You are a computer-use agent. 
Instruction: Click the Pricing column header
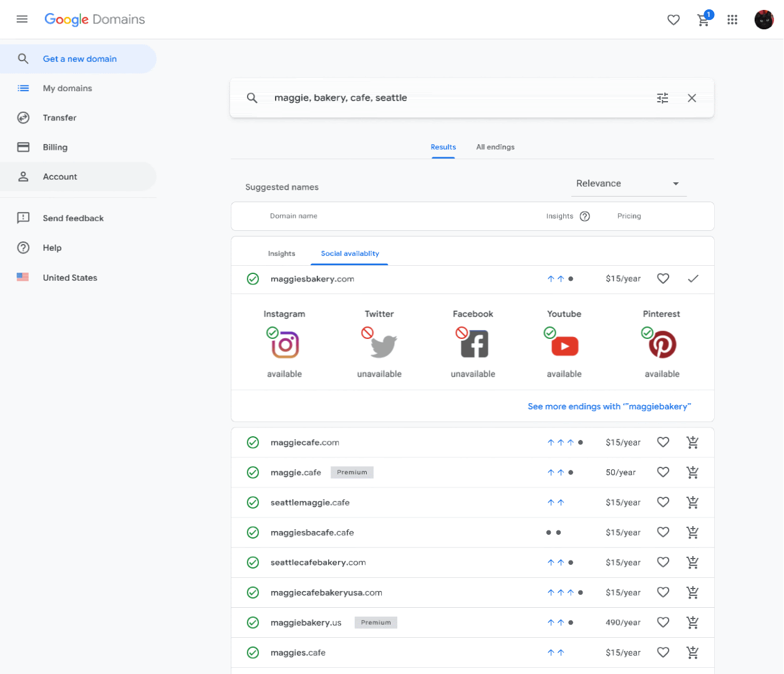click(629, 216)
